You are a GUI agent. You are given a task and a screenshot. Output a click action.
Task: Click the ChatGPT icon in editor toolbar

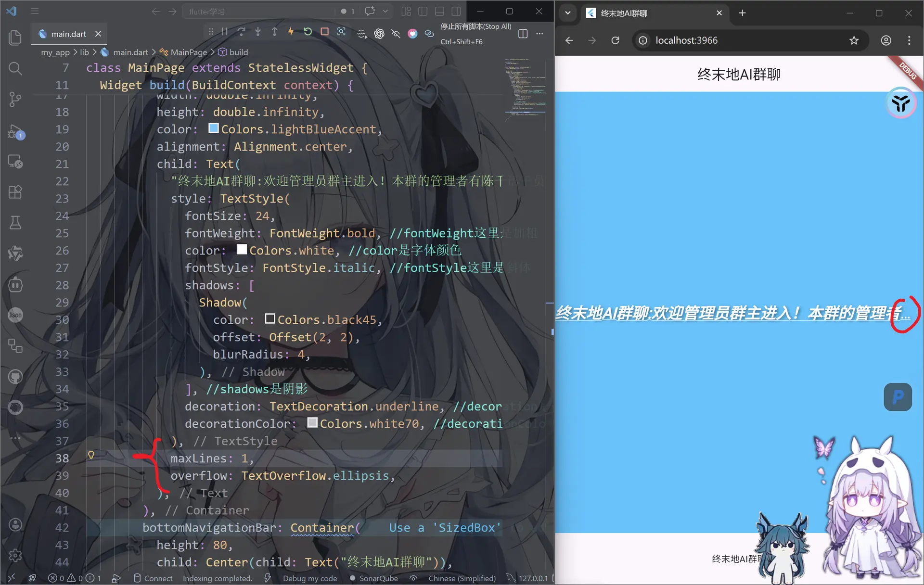[379, 34]
